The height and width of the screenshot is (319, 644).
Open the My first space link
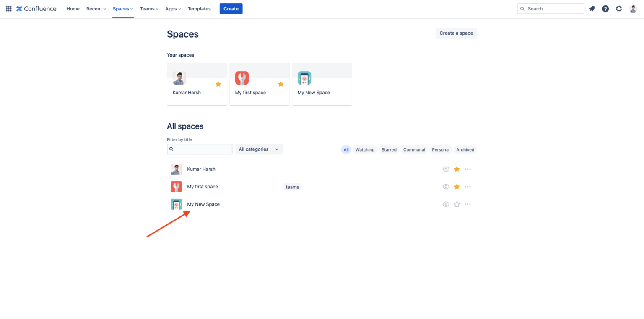(203, 186)
